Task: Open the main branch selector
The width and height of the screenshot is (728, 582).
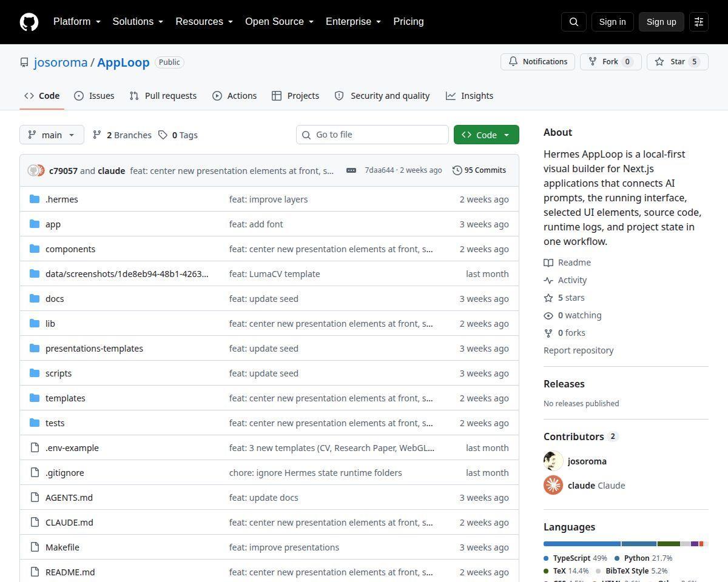Action: tap(52, 135)
